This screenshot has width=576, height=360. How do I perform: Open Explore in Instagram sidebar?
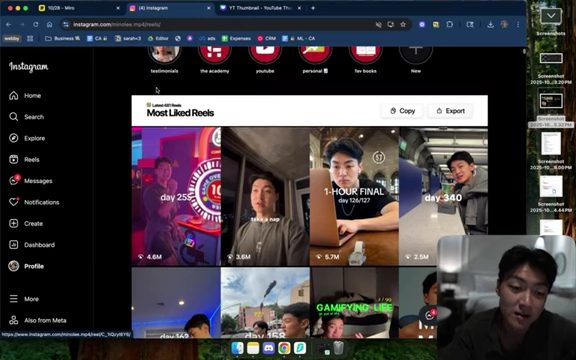coord(27,138)
